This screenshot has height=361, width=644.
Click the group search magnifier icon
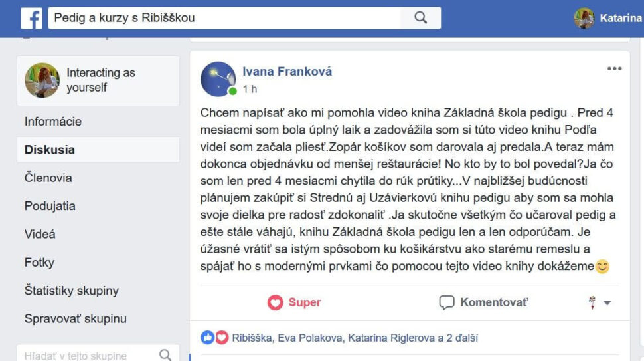point(165,355)
